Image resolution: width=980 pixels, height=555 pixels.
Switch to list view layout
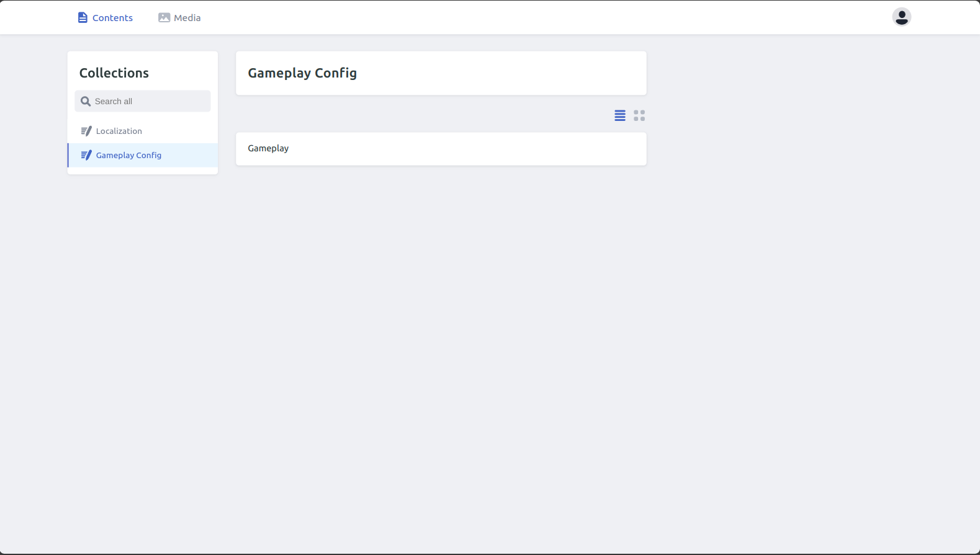click(619, 115)
